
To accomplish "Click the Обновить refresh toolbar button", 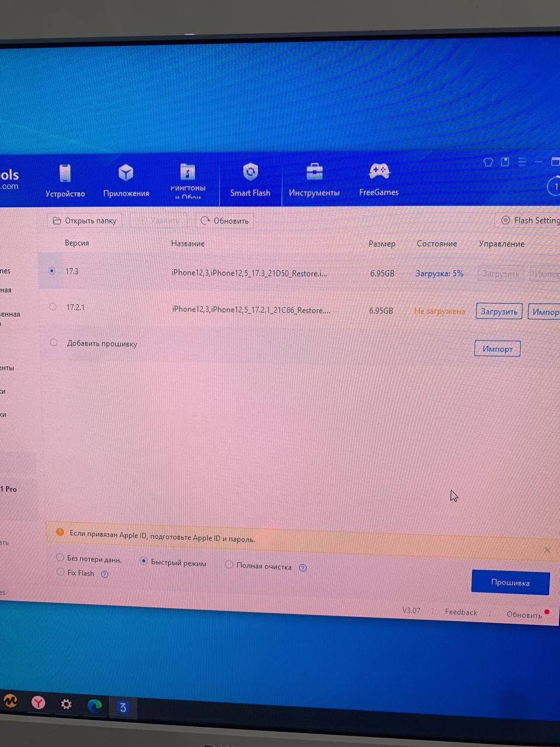I will [x=225, y=221].
